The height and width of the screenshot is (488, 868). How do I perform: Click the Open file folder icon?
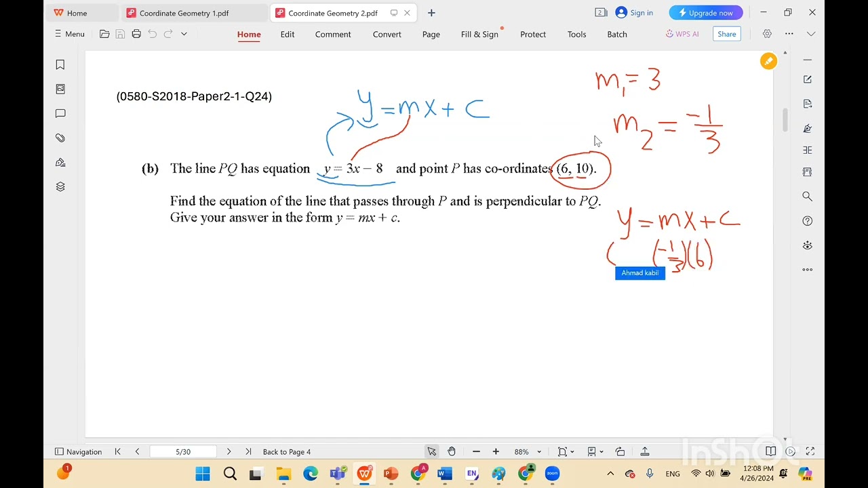coord(104,34)
